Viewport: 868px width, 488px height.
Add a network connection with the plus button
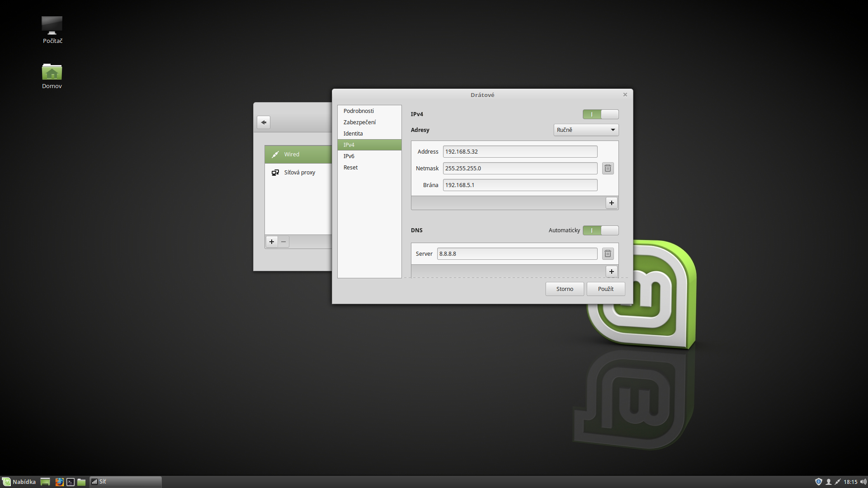point(272,242)
